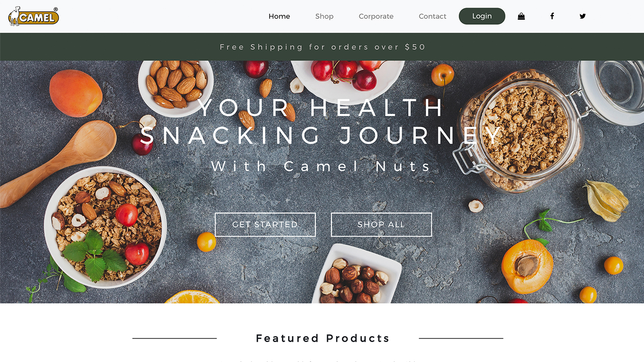Click the granola bowl with cherries
Image resolution: width=644 pixels, height=362 pixels.
(x=105, y=227)
